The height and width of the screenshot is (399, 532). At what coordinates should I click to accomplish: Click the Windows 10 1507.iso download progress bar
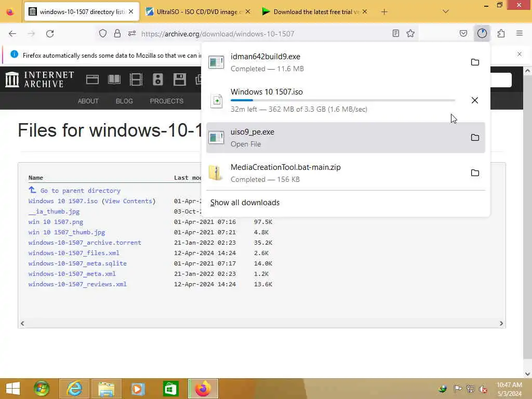343,100
